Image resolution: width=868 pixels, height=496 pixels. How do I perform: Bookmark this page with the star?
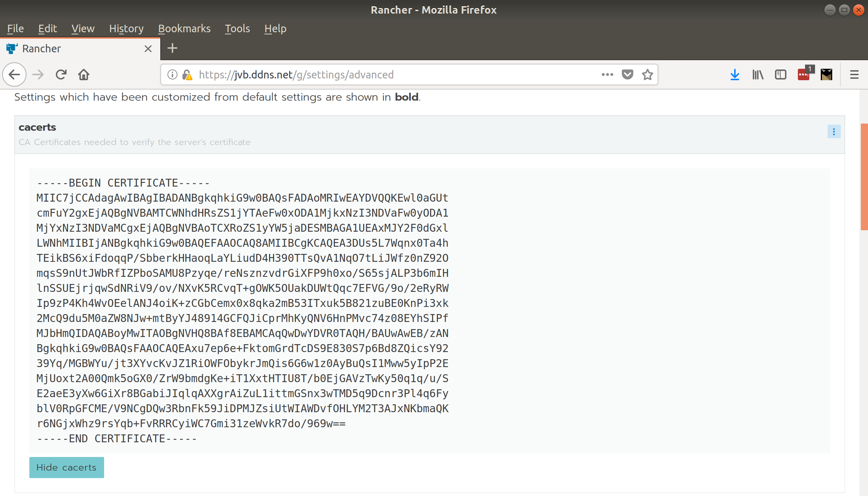tap(647, 74)
